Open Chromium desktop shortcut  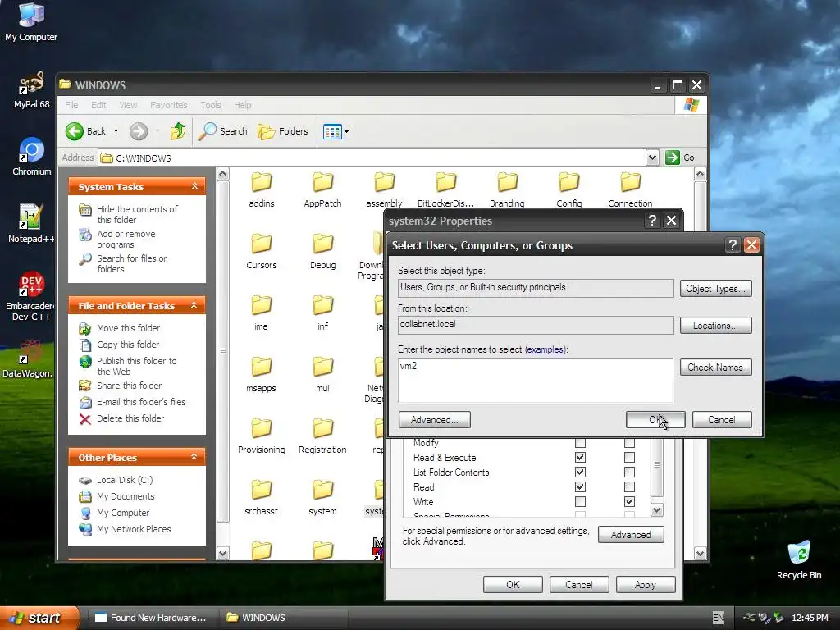point(31,157)
